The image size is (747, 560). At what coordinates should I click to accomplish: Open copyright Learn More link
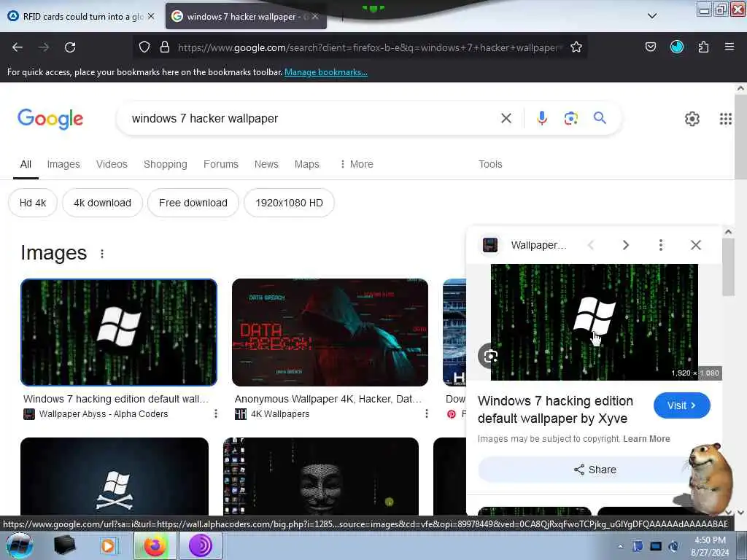tap(646, 438)
